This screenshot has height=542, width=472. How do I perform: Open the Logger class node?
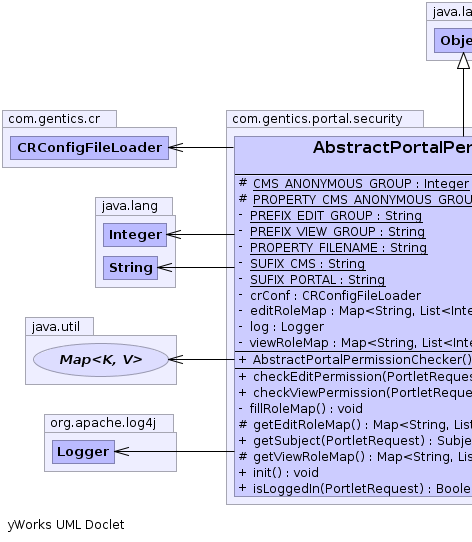(x=83, y=452)
